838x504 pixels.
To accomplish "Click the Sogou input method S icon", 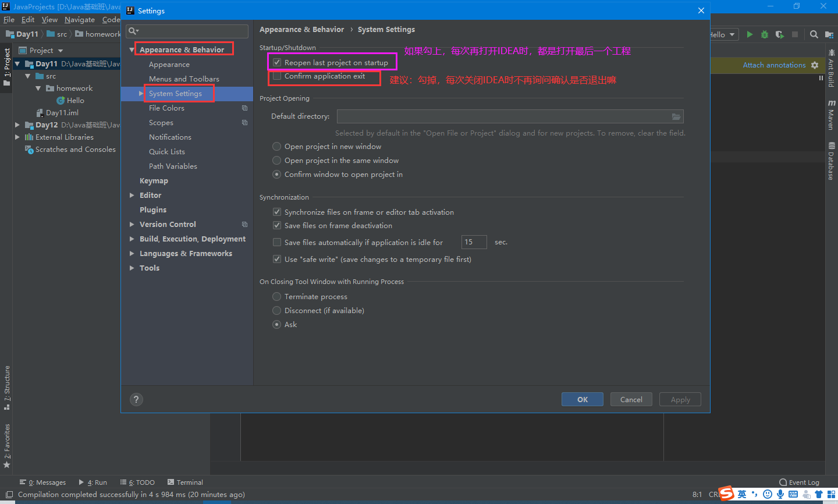I will pyautogui.click(x=726, y=494).
